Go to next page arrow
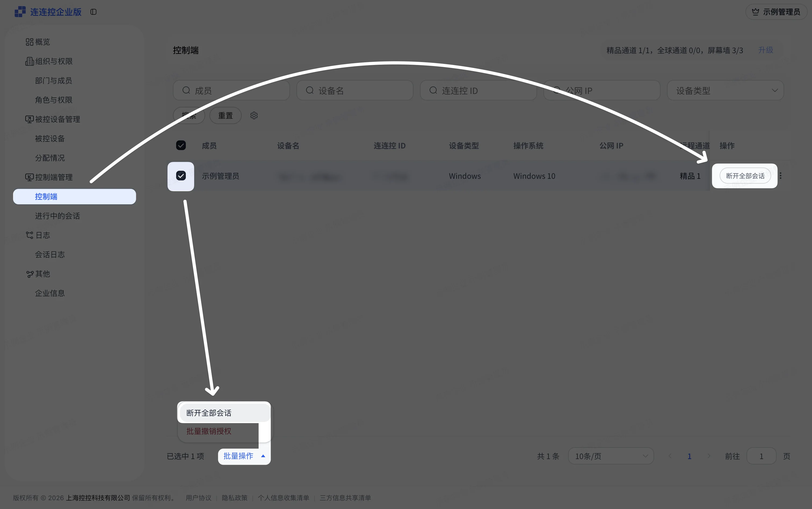The image size is (812, 509). tap(709, 456)
